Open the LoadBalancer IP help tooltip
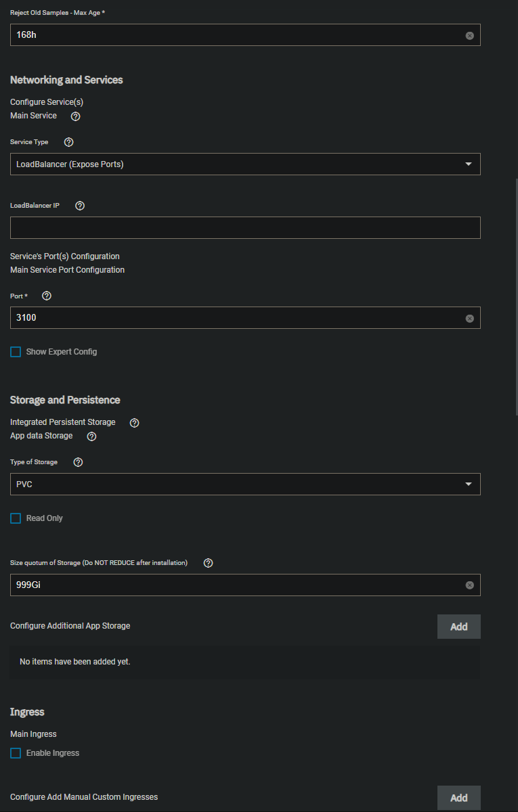 79,206
